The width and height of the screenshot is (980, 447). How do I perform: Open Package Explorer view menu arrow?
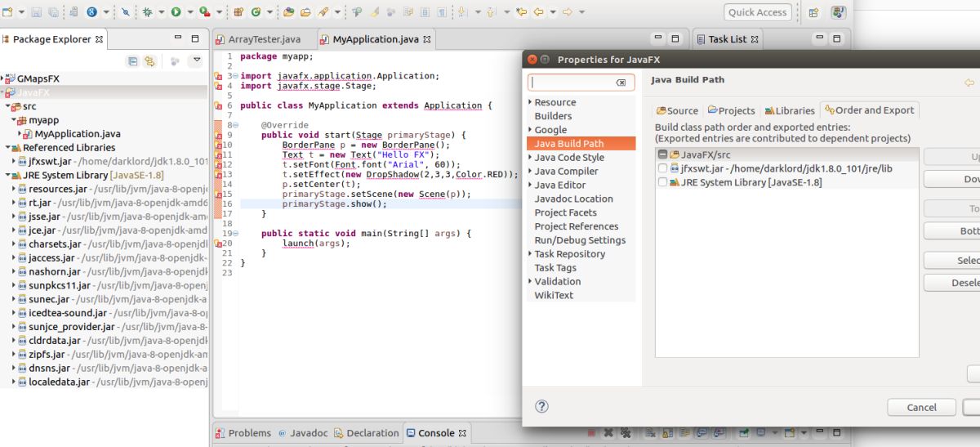pos(196,61)
